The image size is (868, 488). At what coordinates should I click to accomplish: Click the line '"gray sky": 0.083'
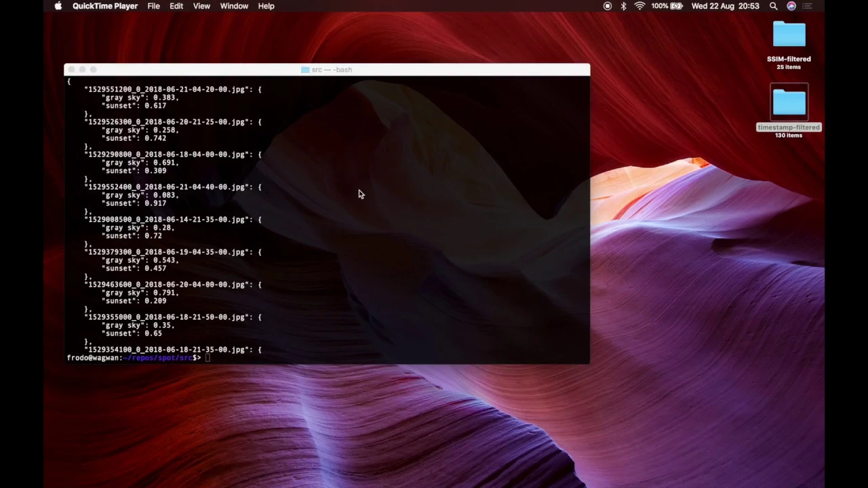(x=140, y=195)
